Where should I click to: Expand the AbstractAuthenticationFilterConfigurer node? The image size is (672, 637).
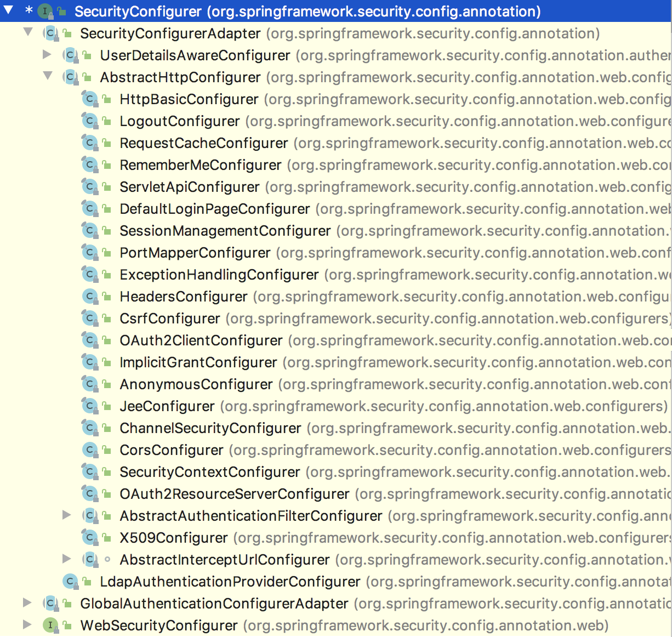[x=66, y=515]
